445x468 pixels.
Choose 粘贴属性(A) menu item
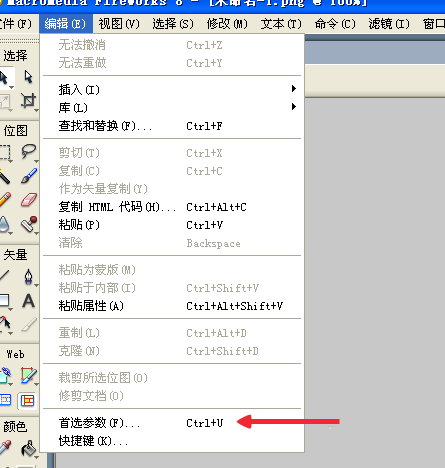[172, 306]
